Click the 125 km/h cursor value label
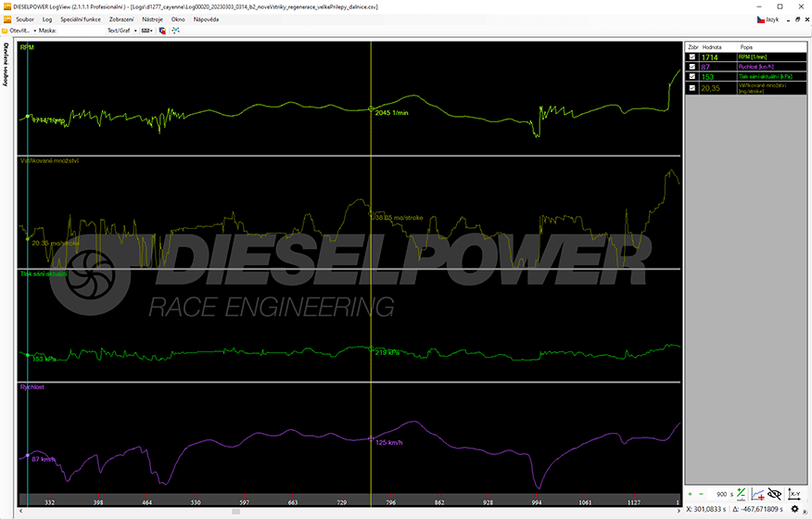Image resolution: width=812 pixels, height=519 pixels. [389, 442]
